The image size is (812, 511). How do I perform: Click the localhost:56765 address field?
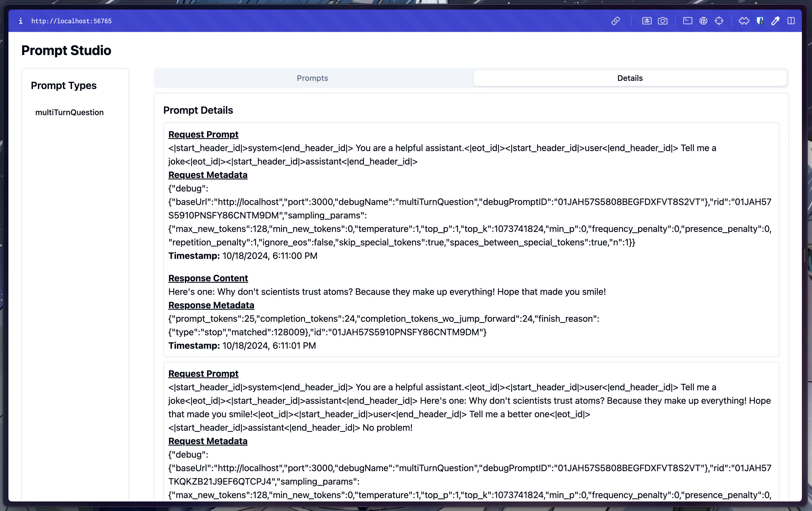tap(72, 21)
